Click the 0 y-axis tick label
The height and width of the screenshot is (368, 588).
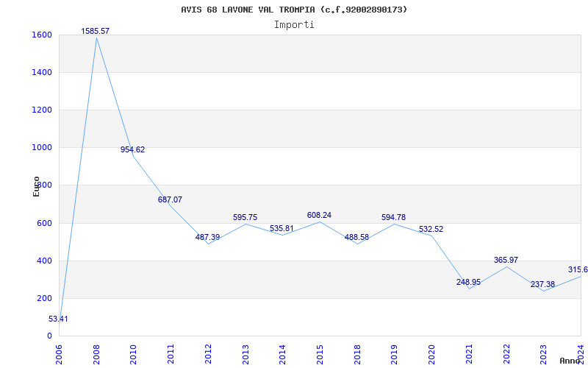tap(49, 336)
